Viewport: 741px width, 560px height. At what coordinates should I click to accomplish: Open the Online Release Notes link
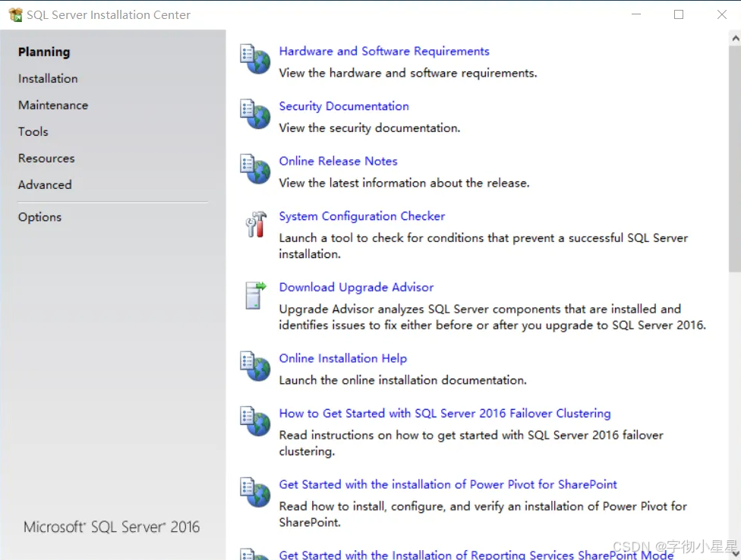click(x=338, y=161)
